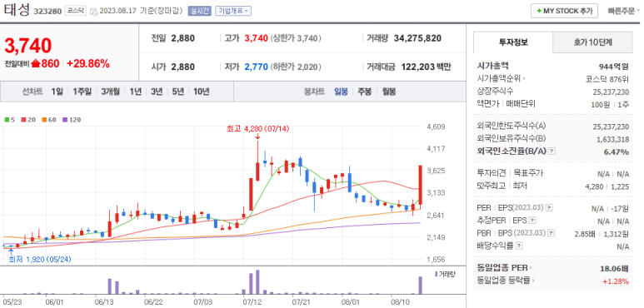This screenshot has width=644, height=308.
Task: Open the 빠른주문 dropdown
Action: 624,11
